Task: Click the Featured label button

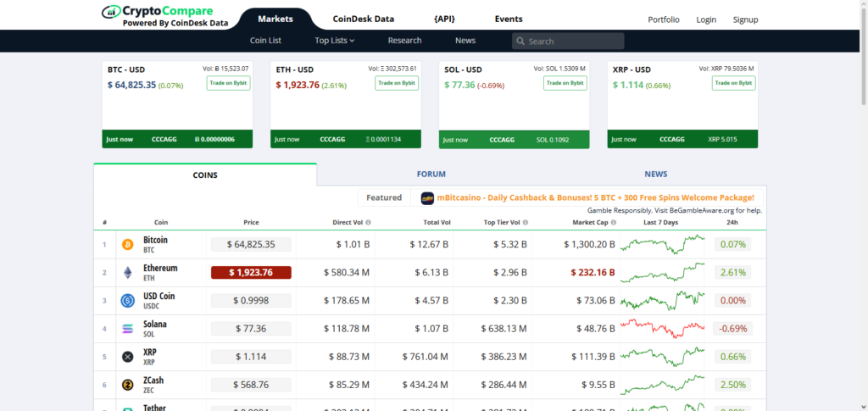Action: coord(384,197)
